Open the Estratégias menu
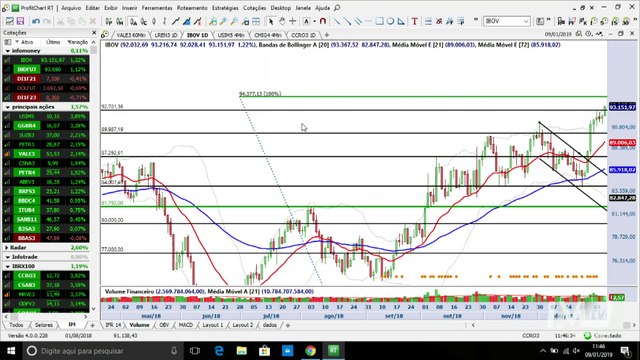This screenshot has height=360, width=640. tap(225, 8)
